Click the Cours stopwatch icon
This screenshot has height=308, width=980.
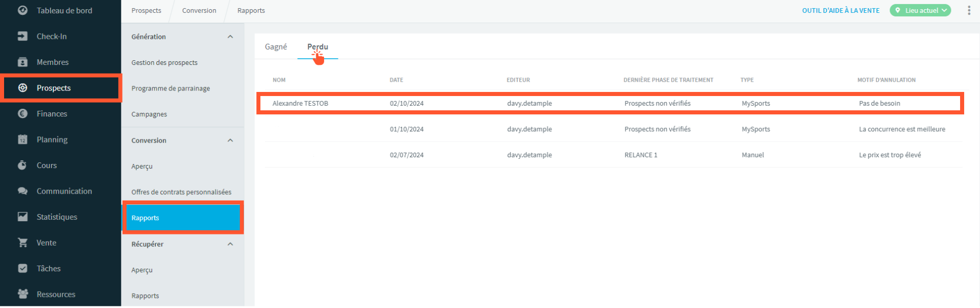(x=22, y=165)
